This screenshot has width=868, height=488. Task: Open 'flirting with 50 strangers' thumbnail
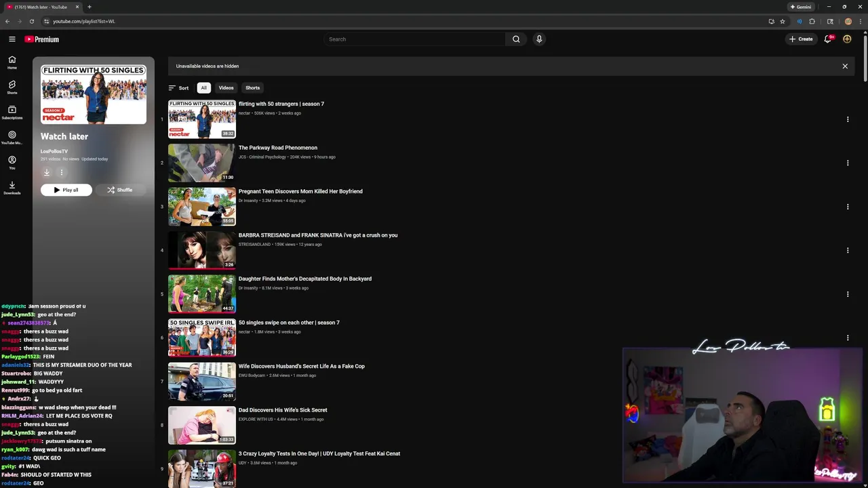point(202,119)
